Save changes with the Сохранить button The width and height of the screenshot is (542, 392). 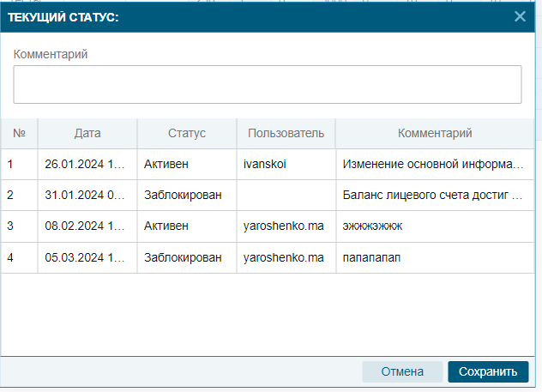488,371
